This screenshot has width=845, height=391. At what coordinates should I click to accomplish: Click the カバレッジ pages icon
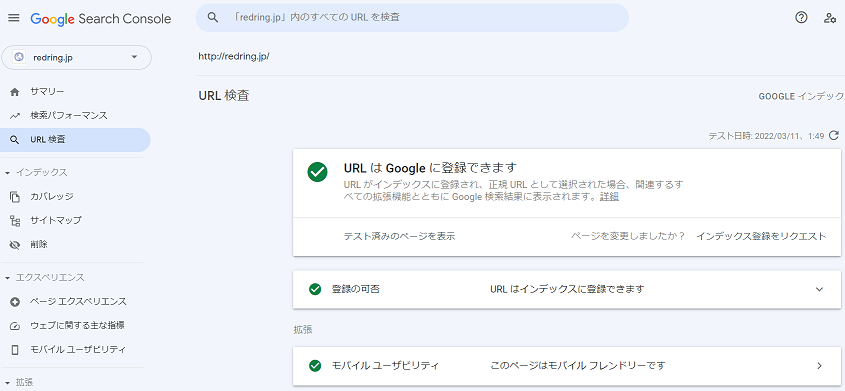15,197
